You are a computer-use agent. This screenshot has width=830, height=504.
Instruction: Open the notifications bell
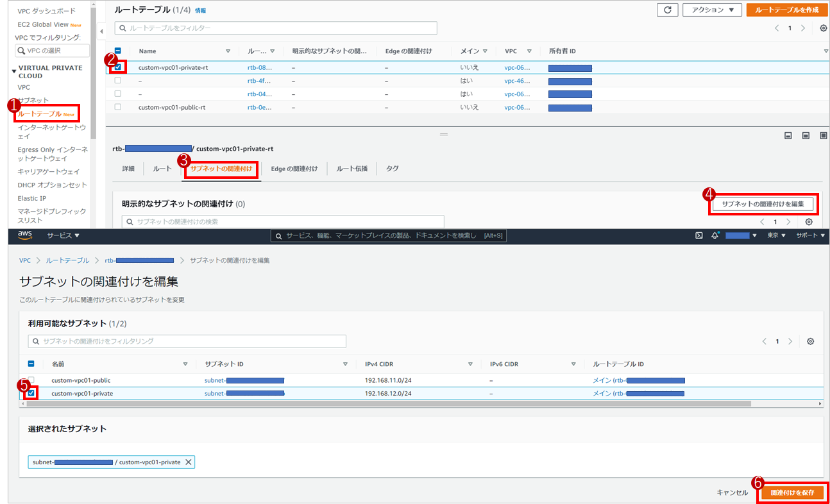click(x=715, y=235)
